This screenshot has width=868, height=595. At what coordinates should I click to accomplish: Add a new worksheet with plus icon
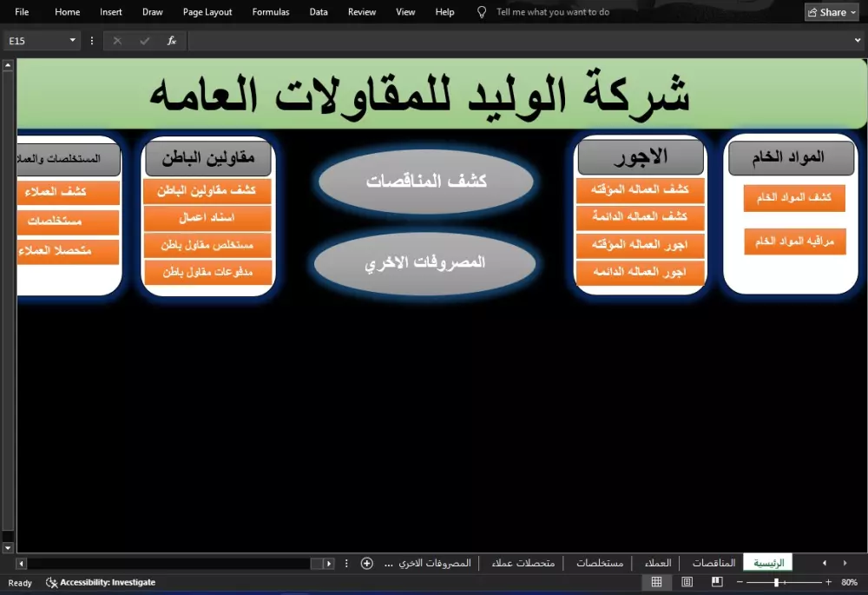pos(366,563)
